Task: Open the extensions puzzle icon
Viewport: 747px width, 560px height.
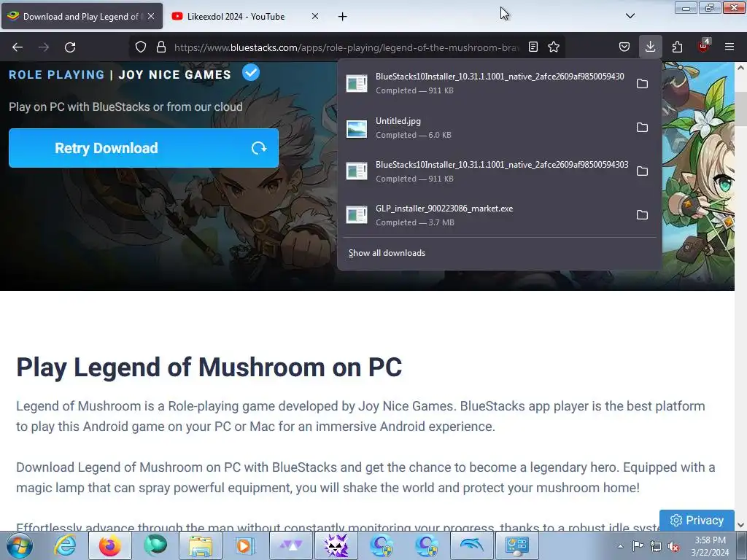Action: (677, 47)
